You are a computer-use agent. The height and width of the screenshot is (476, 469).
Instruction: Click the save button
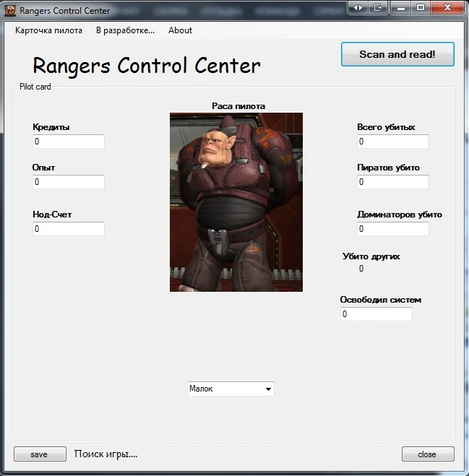(x=40, y=454)
